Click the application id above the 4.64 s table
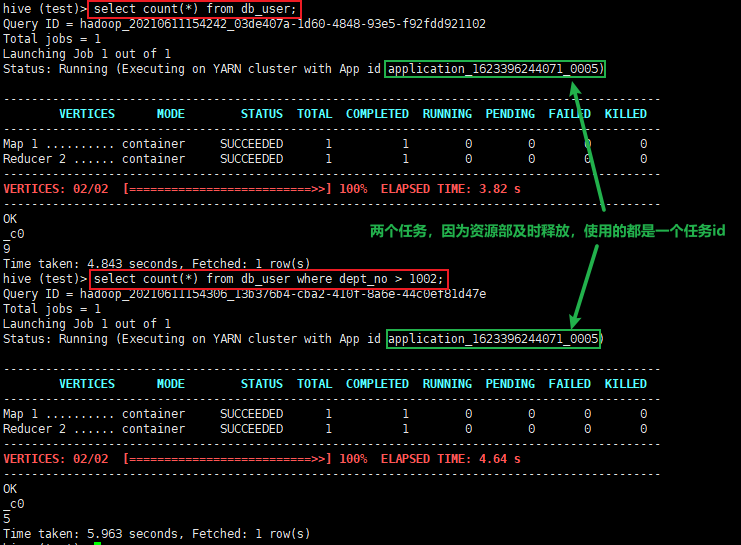 [x=493, y=339]
